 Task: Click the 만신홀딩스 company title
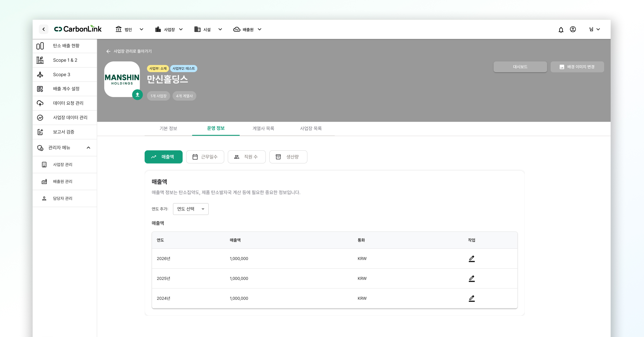coord(167,80)
